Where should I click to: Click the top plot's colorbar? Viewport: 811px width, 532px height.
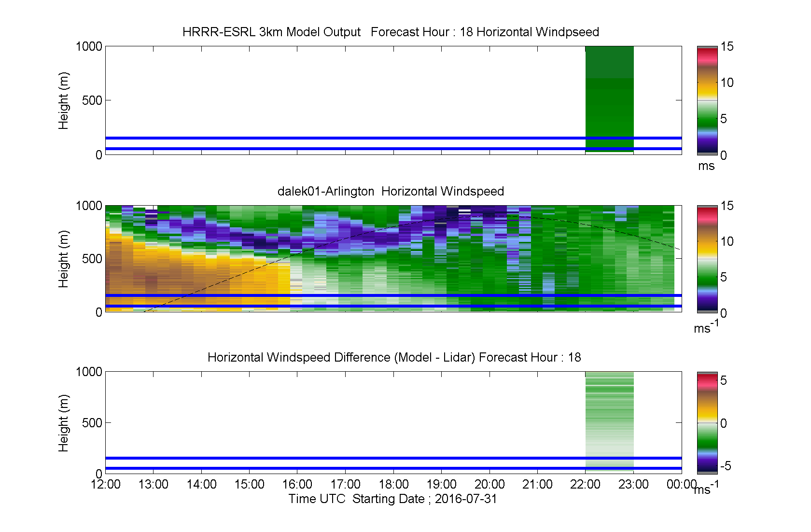(x=707, y=100)
